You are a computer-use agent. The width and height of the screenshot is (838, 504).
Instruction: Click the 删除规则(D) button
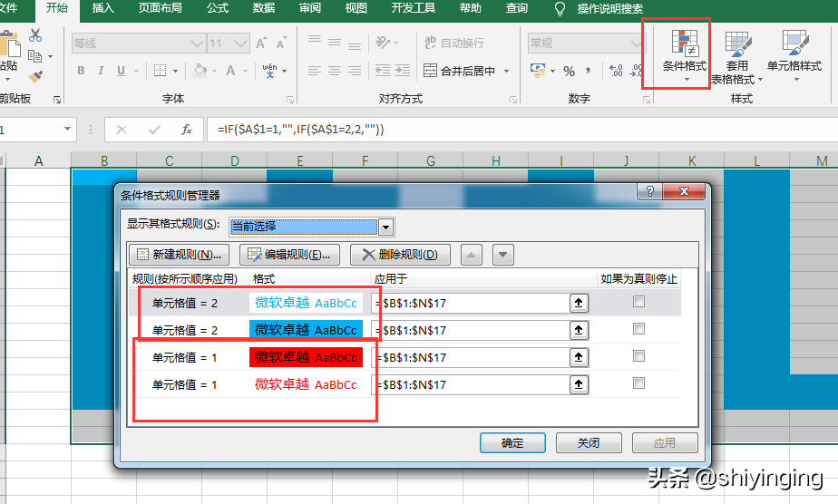400,255
